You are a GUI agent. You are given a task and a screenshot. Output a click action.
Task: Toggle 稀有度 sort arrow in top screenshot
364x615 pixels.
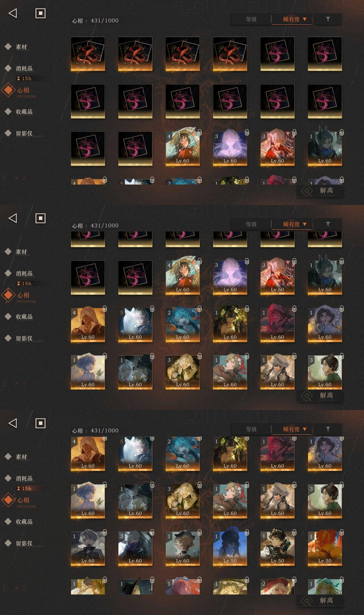pos(305,19)
